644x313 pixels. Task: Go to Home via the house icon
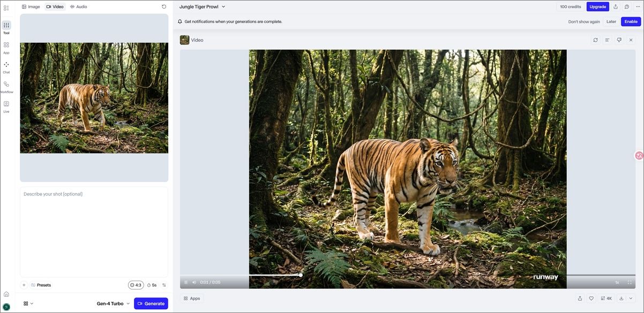click(x=6, y=294)
